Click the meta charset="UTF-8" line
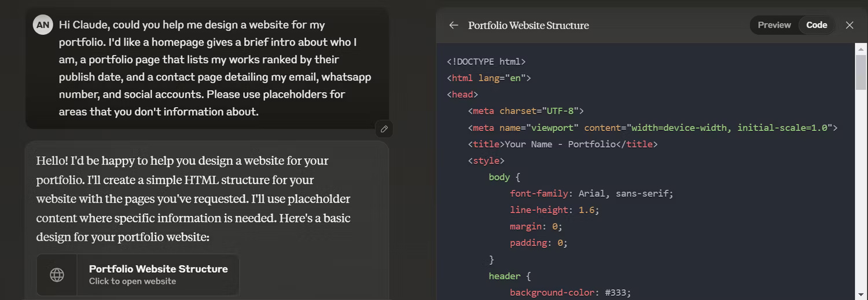This screenshot has width=868, height=300. (525, 111)
